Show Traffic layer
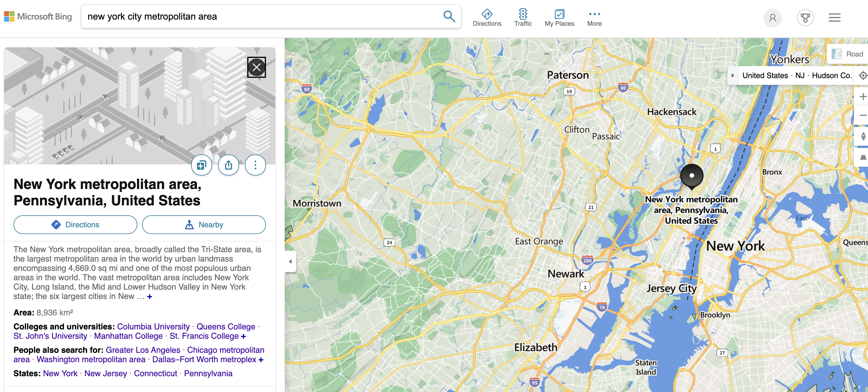868x392 pixels. pos(523,18)
